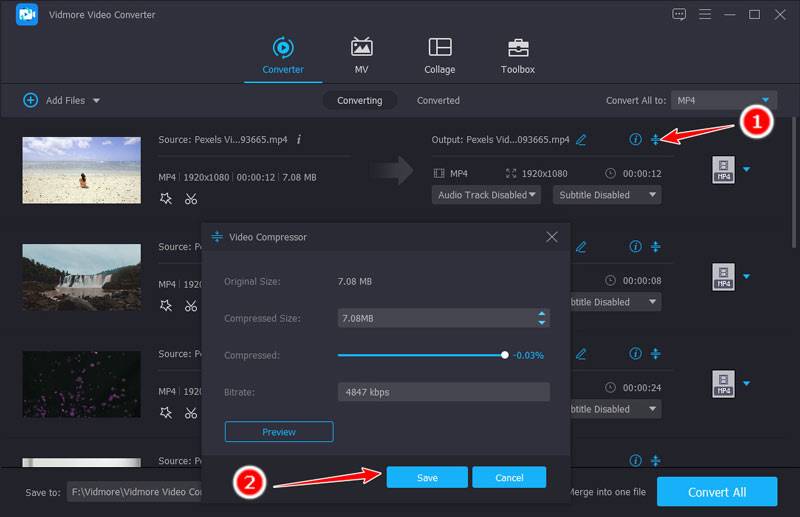The height and width of the screenshot is (517, 800).
Task: Open the hamburger menu in title bar
Action: tap(704, 14)
